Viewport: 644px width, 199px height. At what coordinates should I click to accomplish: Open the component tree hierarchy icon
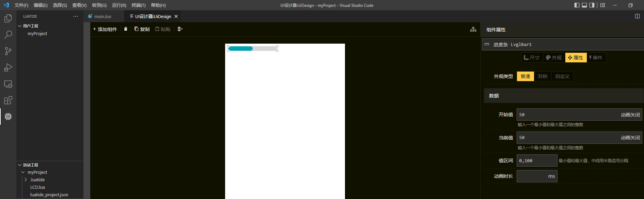[x=473, y=29]
